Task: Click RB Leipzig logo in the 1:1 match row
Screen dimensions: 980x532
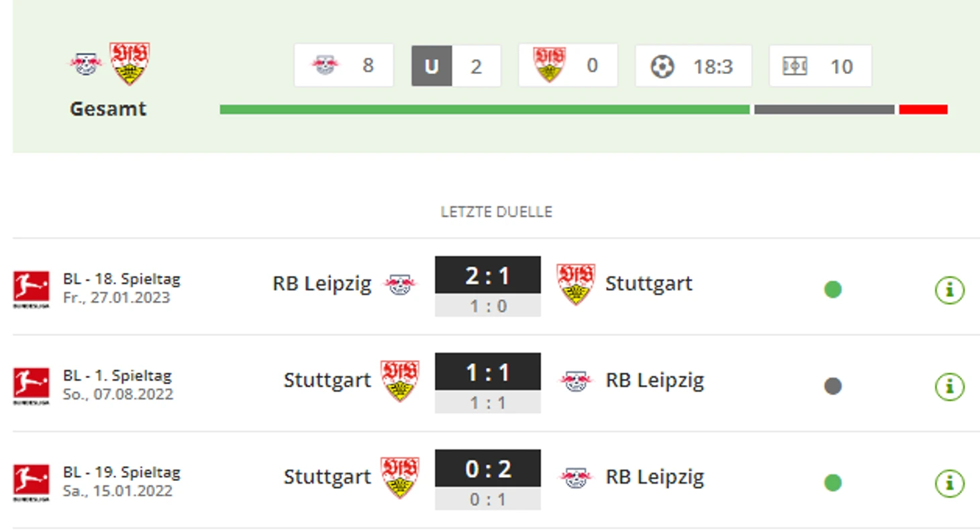Action: point(576,381)
